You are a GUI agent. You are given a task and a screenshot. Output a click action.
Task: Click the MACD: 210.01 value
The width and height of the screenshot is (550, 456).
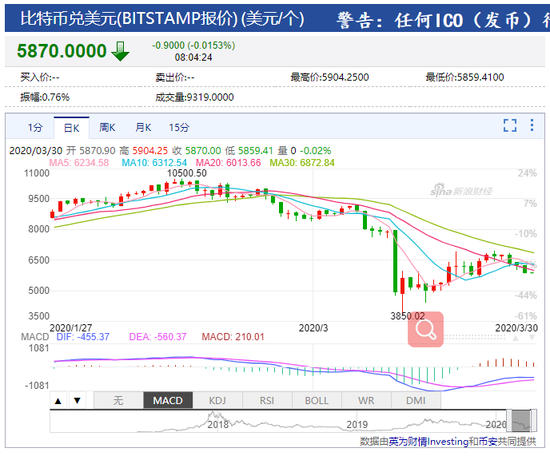coord(233,337)
